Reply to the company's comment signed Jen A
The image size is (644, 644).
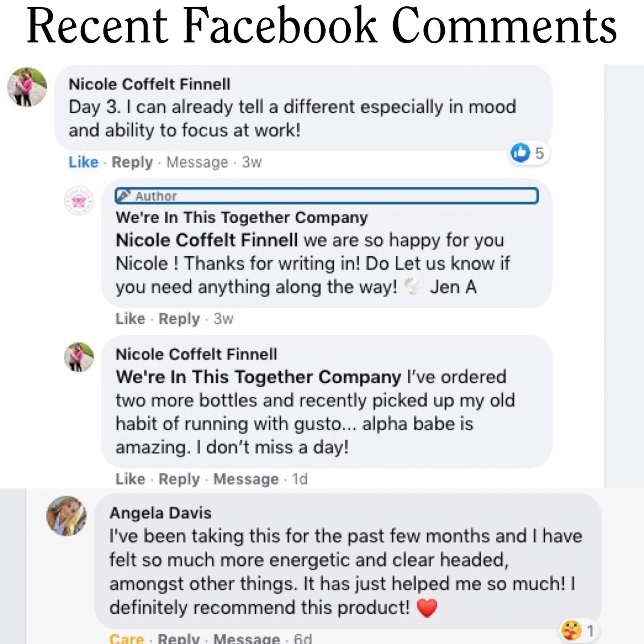tap(179, 319)
